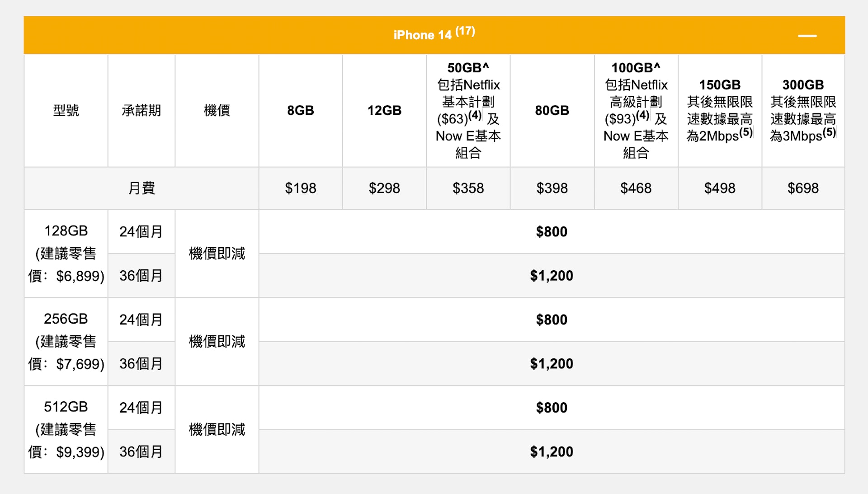868x494 pixels.
Task: Click the 月費 monthly fee row label
Action: click(141, 188)
